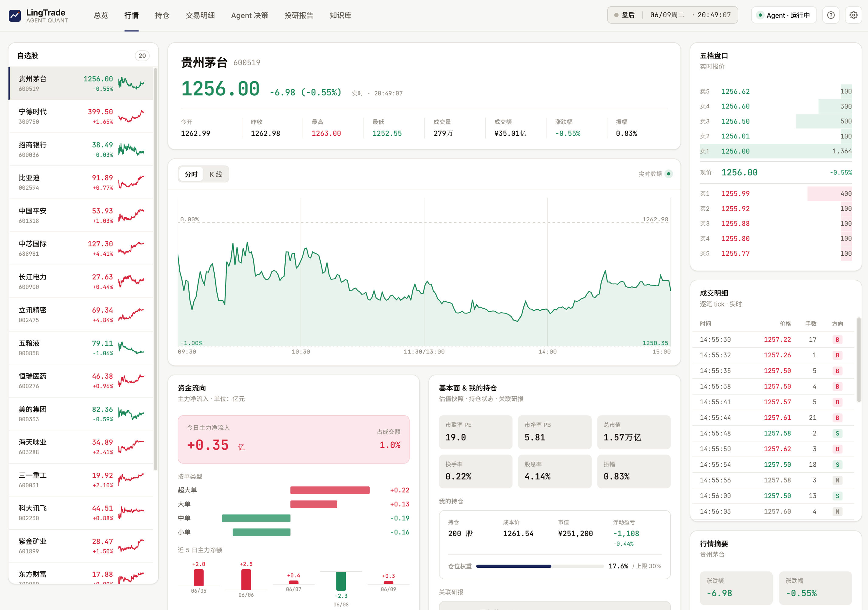This screenshot has height=610, width=868.
Task: Click the watchlist vertical scrollbar
Action: (x=155, y=269)
